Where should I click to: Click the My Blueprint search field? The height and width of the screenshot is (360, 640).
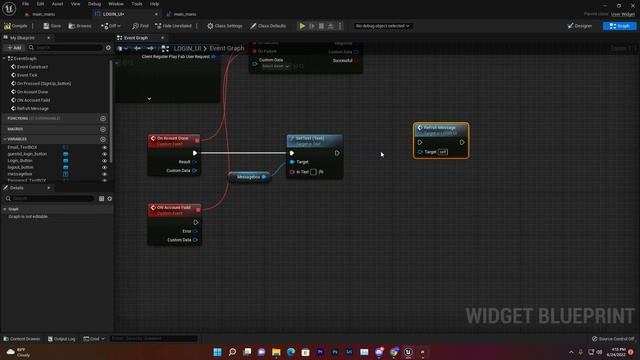point(65,48)
